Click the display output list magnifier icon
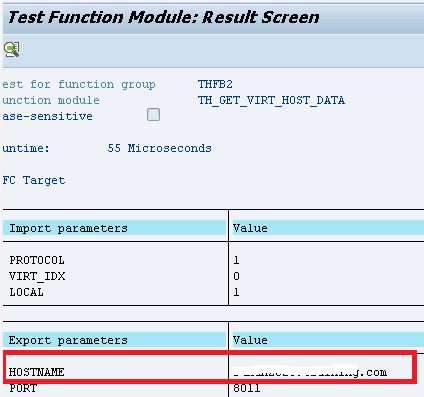 [x=12, y=50]
